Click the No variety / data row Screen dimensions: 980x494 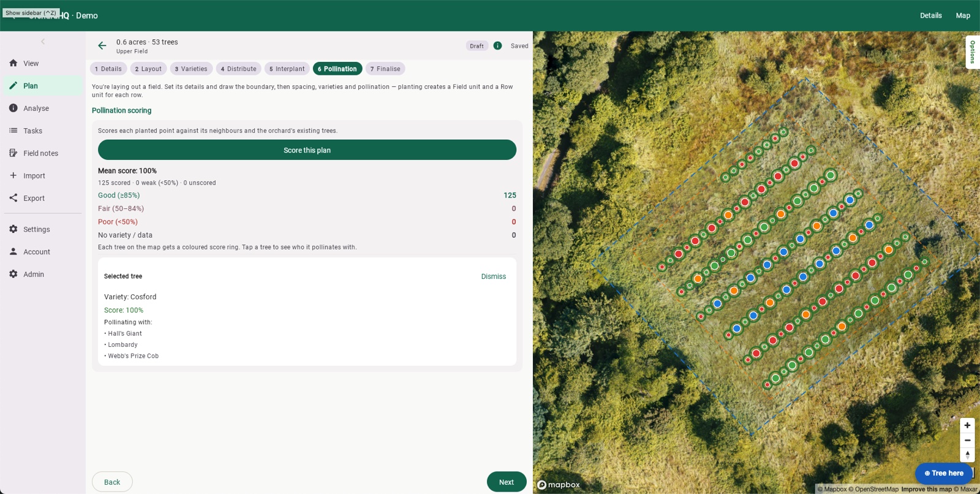point(307,235)
